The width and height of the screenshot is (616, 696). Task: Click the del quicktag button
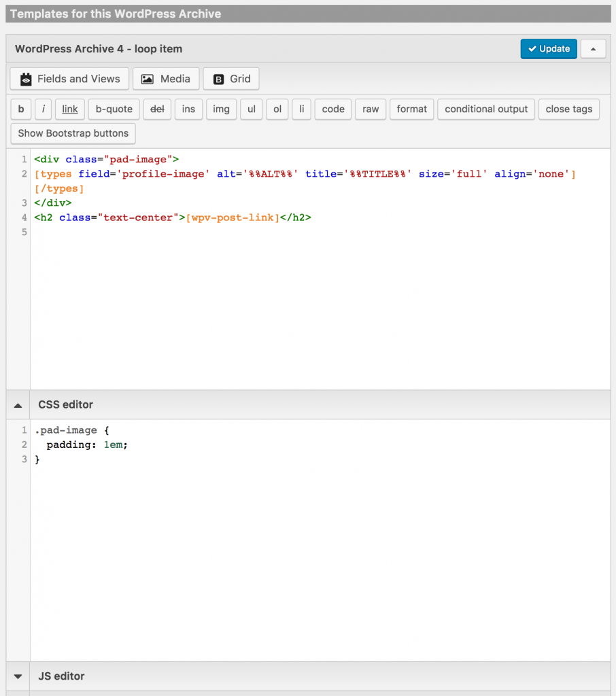pyautogui.click(x=157, y=109)
